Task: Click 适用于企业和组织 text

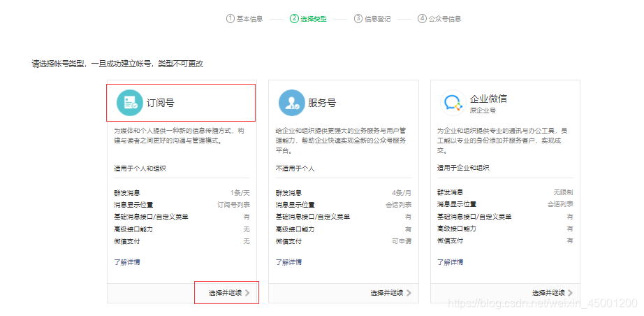Action: 463,168
